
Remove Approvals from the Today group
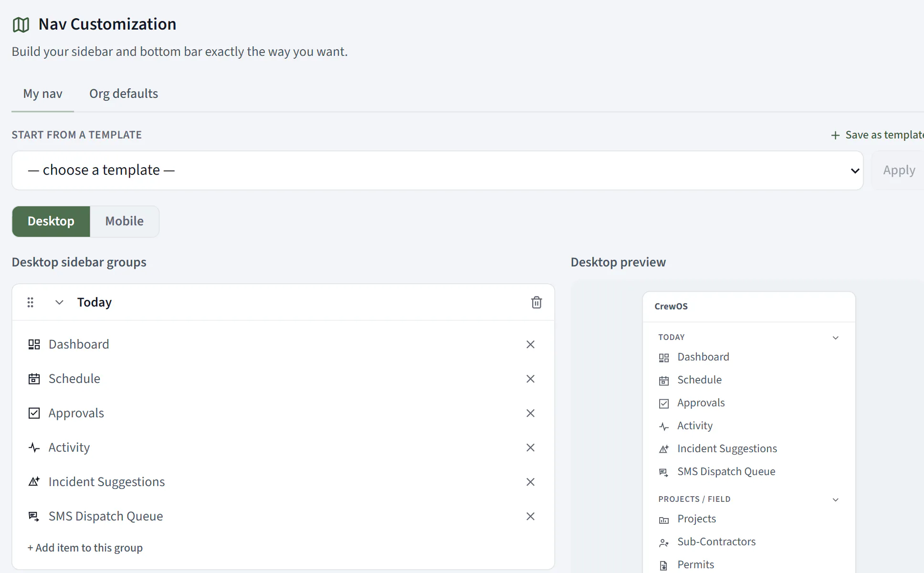tap(530, 413)
